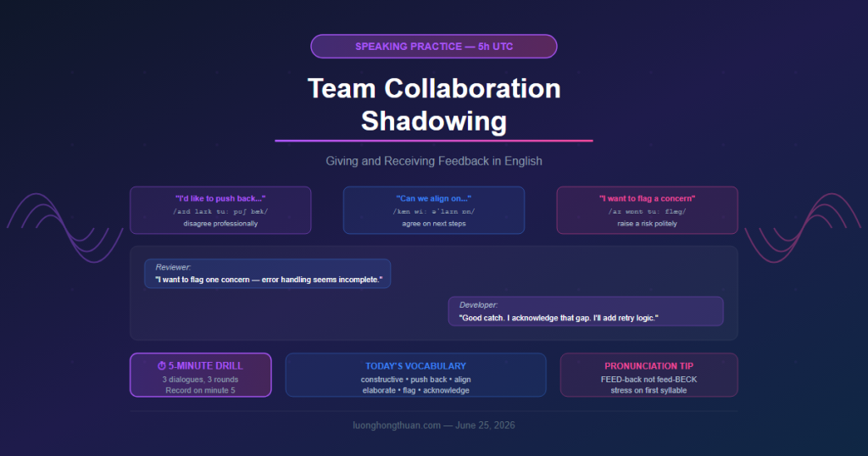Click the push back phonetic transcription
The height and width of the screenshot is (456, 868).
tap(220, 211)
